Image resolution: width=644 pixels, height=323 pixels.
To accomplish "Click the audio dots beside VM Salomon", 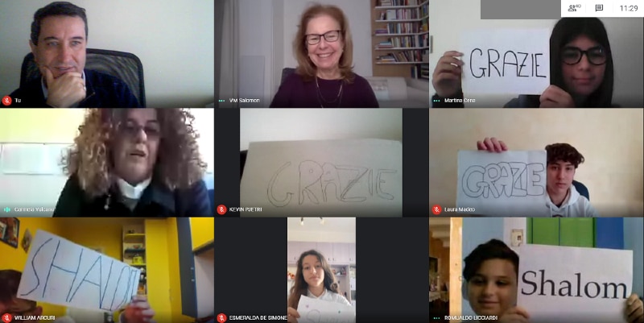I will point(222,100).
